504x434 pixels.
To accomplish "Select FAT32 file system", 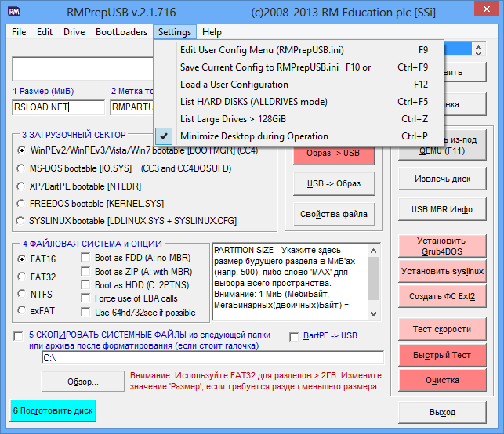I will (x=21, y=277).
